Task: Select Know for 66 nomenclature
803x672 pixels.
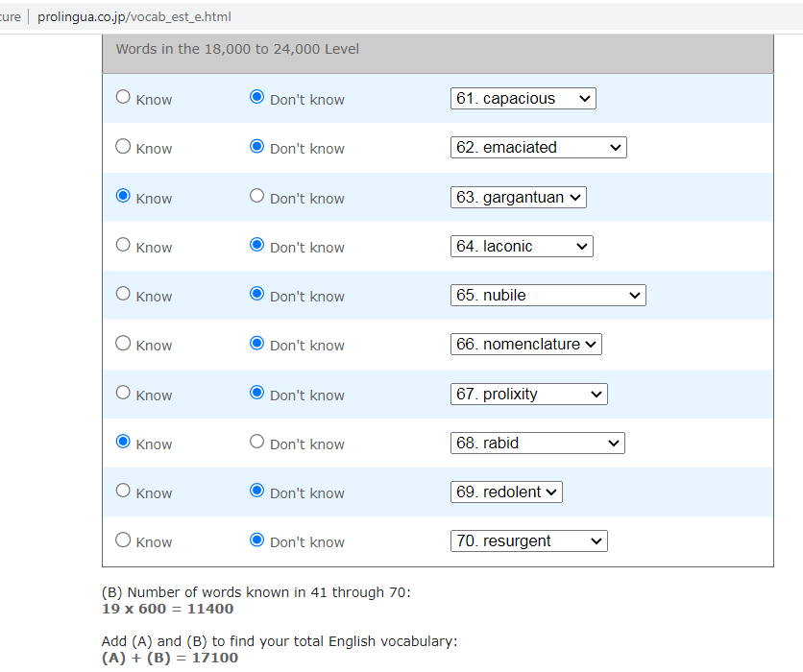Action: coord(123,343)
